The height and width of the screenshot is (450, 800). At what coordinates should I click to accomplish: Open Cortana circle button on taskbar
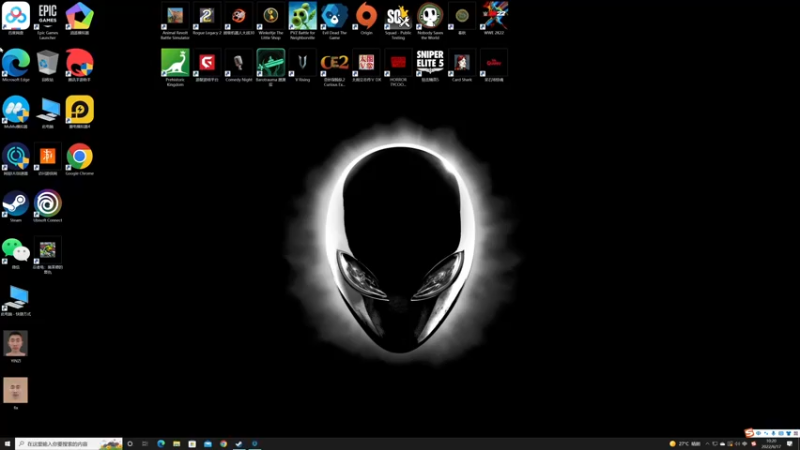pos(130,444)
